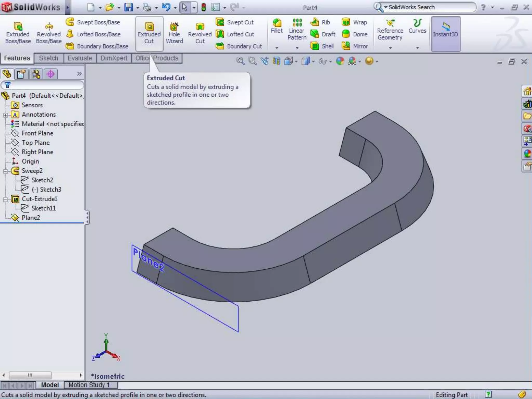Switch to the Sketch tab
The image size is (532, 399).
pos(49,58)
